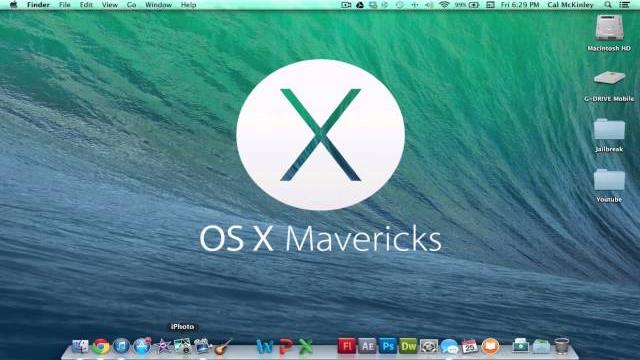
Task: Open iPhoto in the Dock
Action: 182,346
